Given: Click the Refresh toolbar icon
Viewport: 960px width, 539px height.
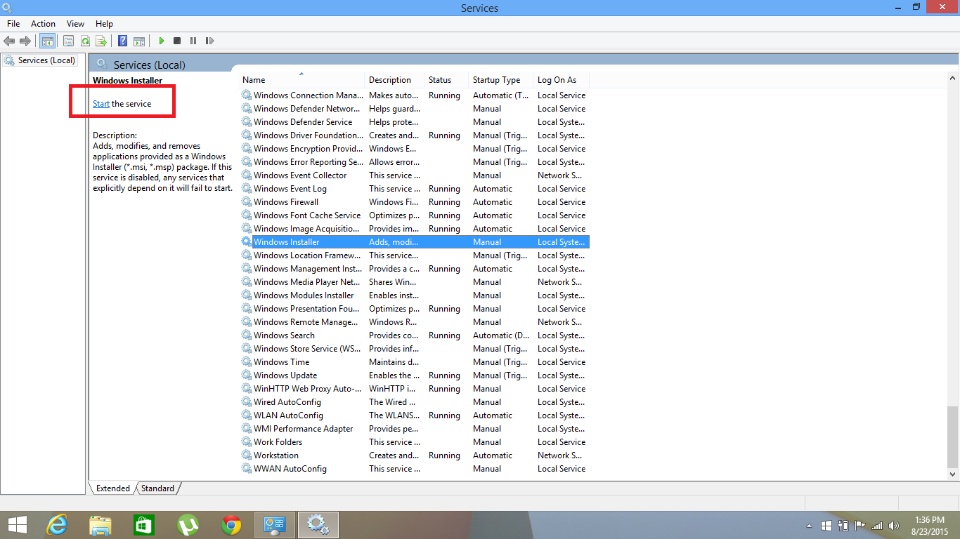Looking at the screenshot, I should coord(85,41).
